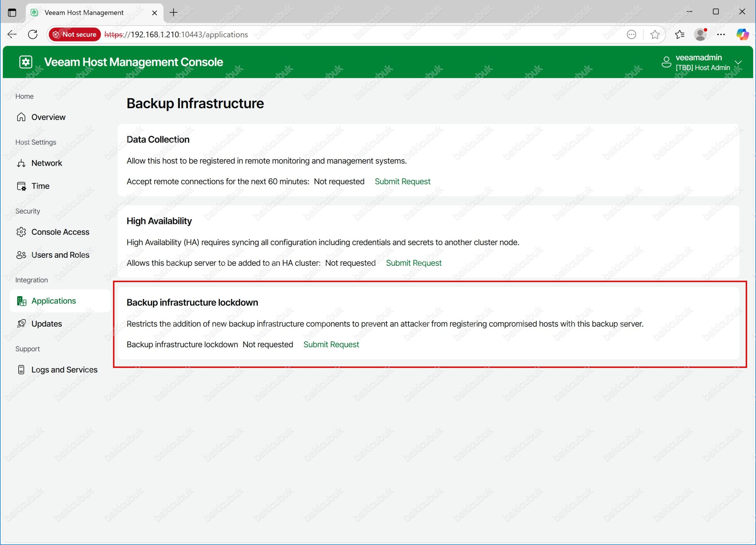Click the High Availability section title
The height and width of the screenshot is (545, 756).
pos(159,221)
